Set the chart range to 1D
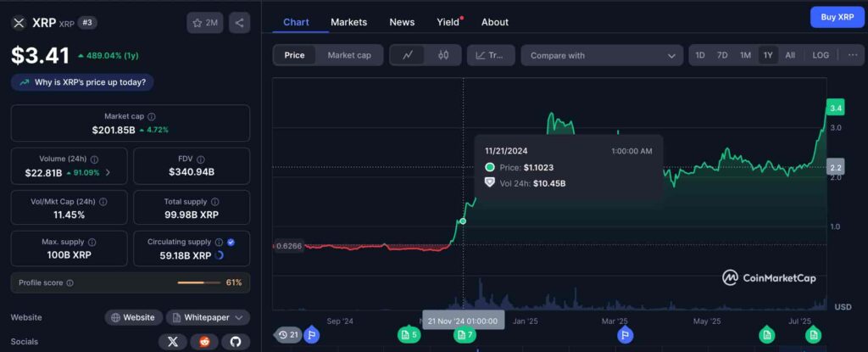Image resolution: width=868 pixels, height=352 pixels. (x=699, y=55)
